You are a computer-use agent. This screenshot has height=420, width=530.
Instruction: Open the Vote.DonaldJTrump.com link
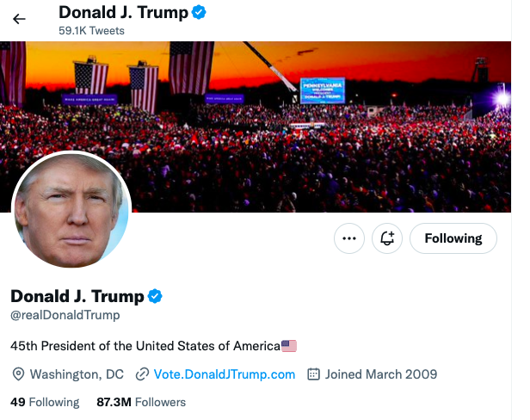tap(225, 374)
